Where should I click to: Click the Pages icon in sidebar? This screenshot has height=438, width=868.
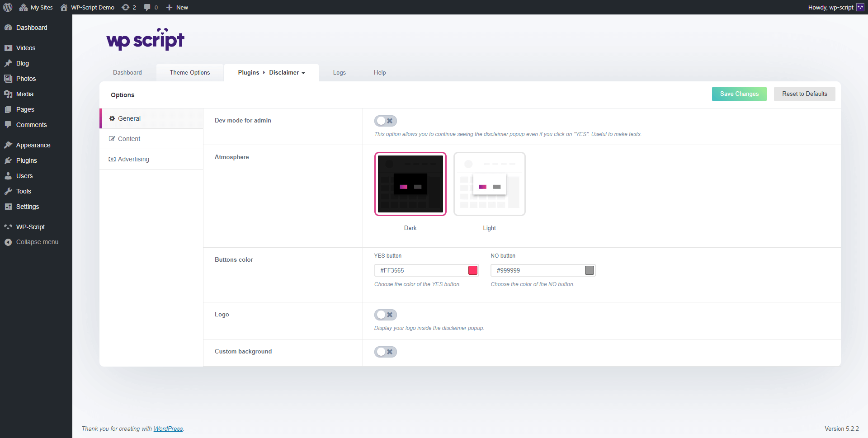[8, 109]
